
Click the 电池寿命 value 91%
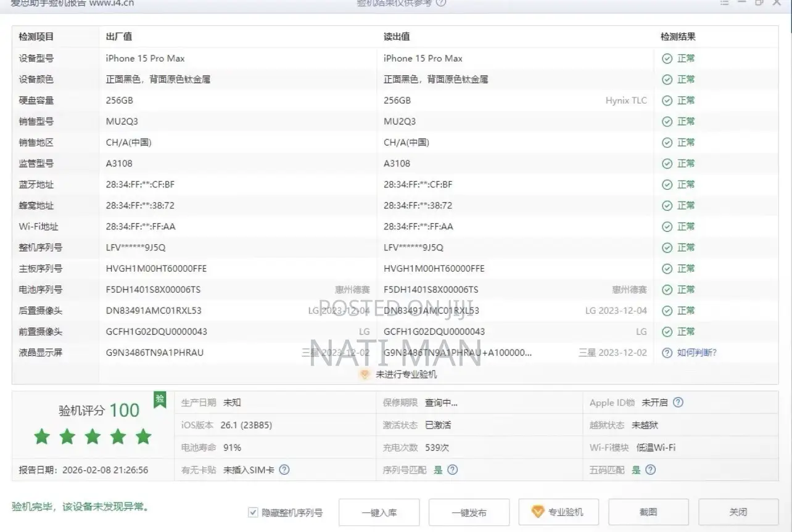pos(232,448)
